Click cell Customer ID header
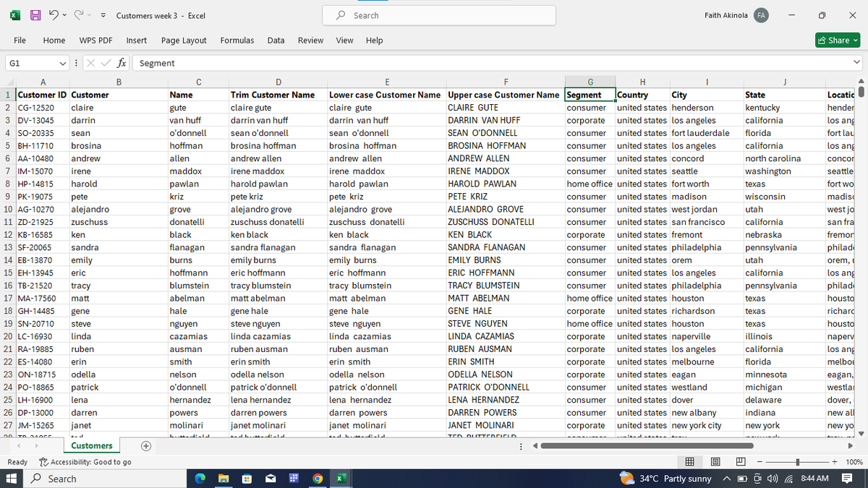This screenshot has height=488, width=868. click(x=42, y=95)
